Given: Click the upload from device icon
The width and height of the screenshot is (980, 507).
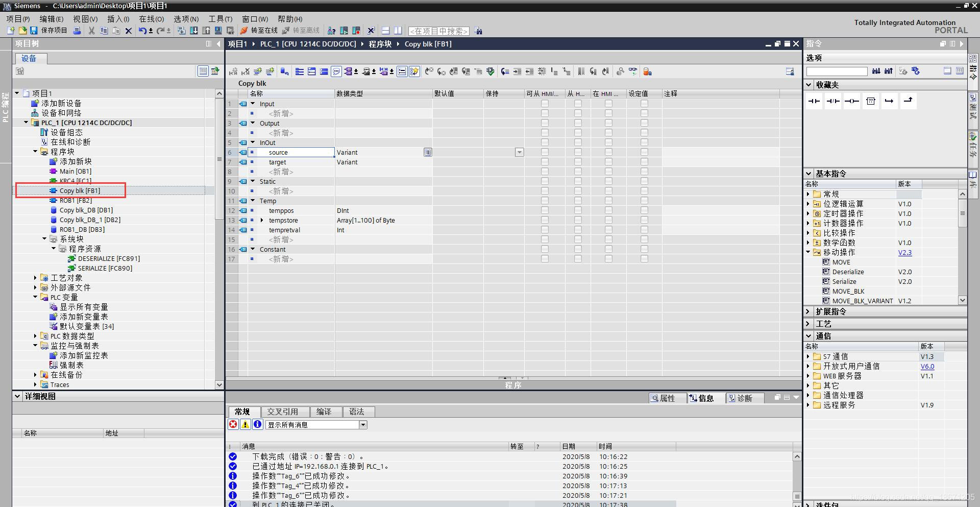Looking at the screenshot, I should point(206,31).
